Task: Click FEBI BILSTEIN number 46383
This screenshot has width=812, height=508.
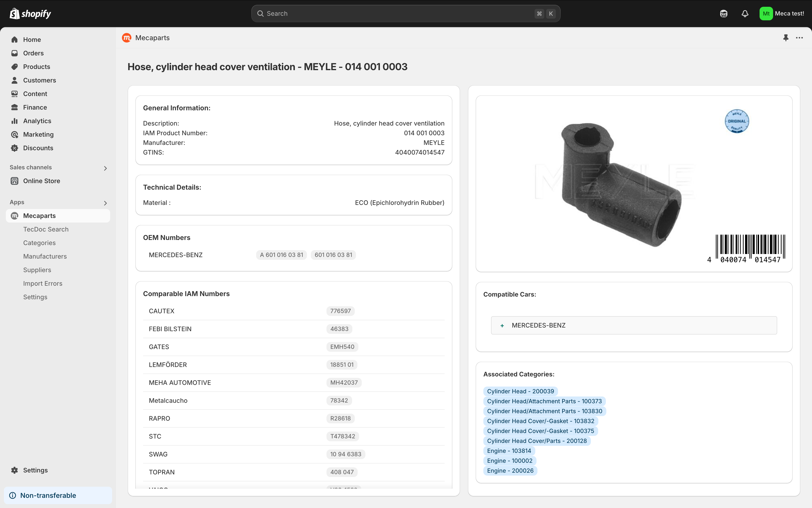Action: 339,329
